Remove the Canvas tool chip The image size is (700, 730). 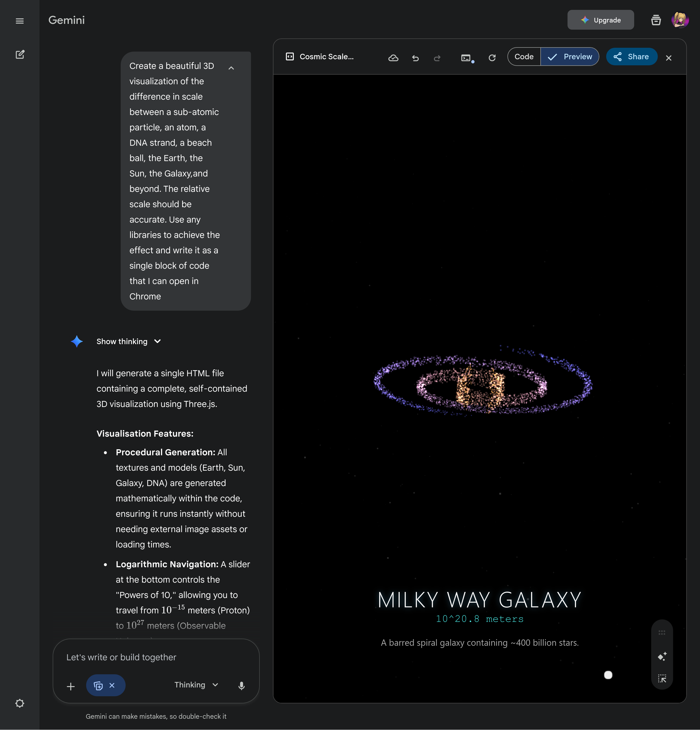[112, 685]
